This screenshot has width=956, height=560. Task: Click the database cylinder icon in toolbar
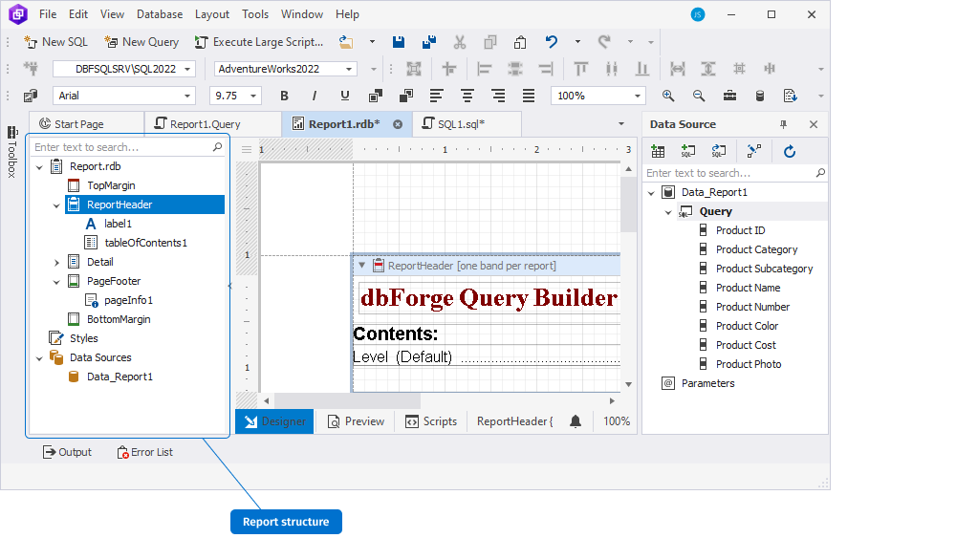click(760, 96)
